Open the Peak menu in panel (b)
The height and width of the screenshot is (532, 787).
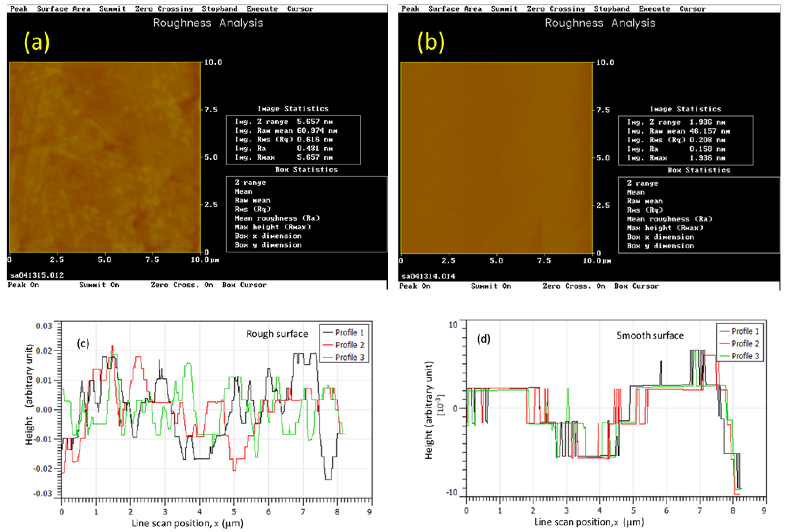tap(411, 9)
